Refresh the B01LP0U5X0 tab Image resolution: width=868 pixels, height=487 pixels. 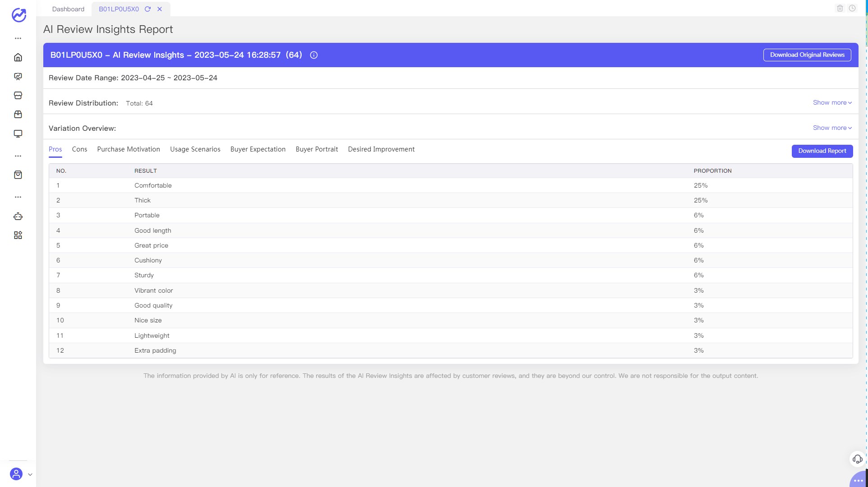coord(147,9)
